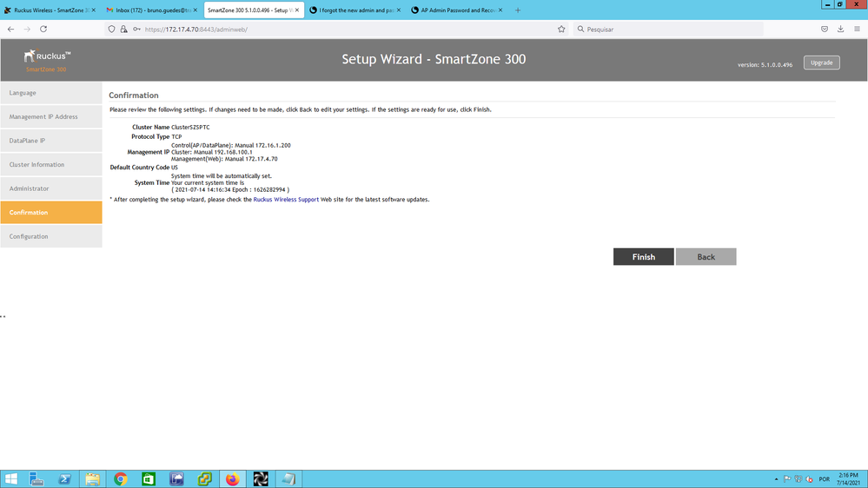Switch to the Inbox (172) tab

(x=148, y=10)
